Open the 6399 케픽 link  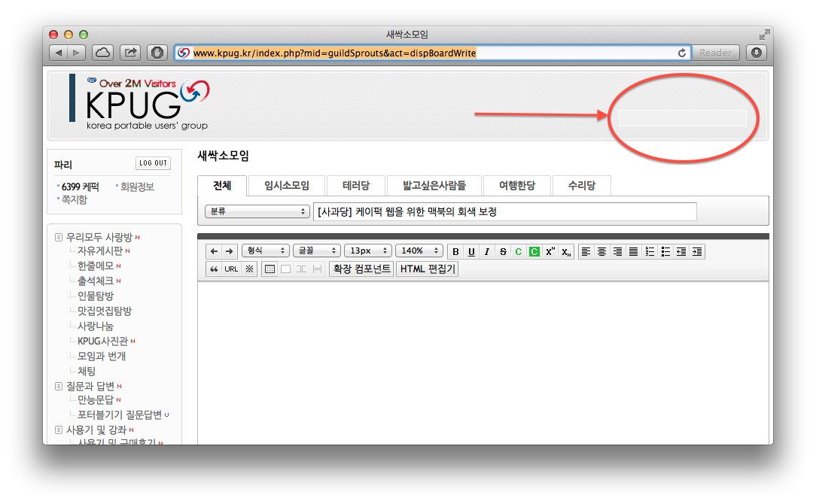click(80, 187)
